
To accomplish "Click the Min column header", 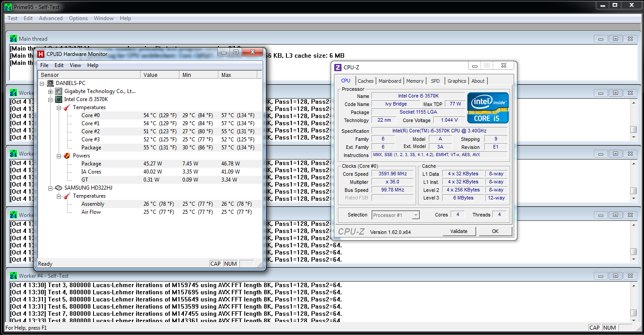I will click(x=199, y=75).
